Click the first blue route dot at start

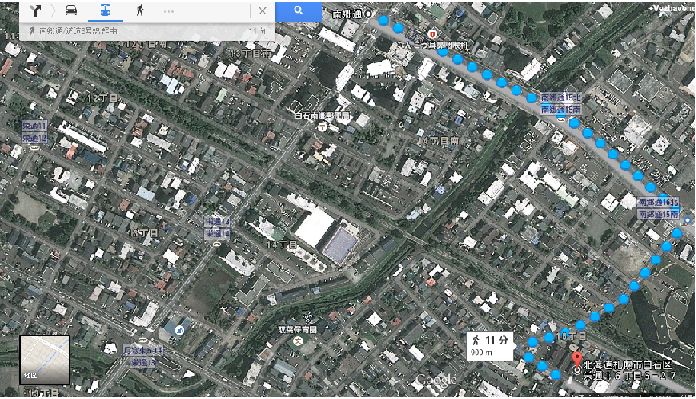pyautogui.click(x=384, y=20)
